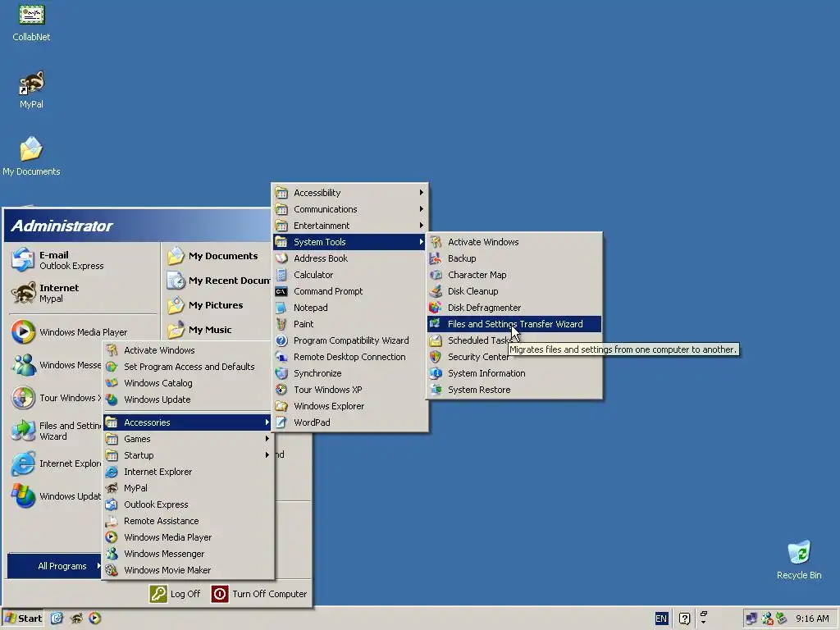Open Command Prompt from Accessories menu
This screenshot has height=630, width=840.
(349, 291)
